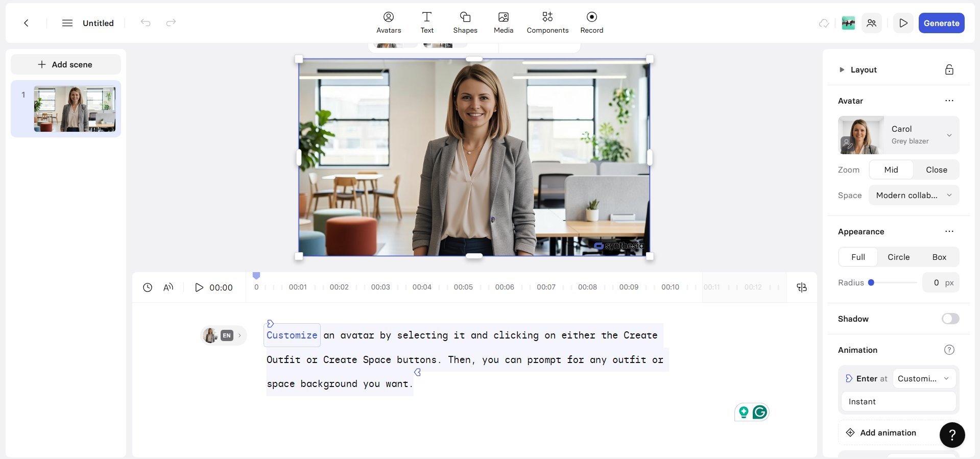
Task: Open the collaborators people icon
Action: (872, 23)
